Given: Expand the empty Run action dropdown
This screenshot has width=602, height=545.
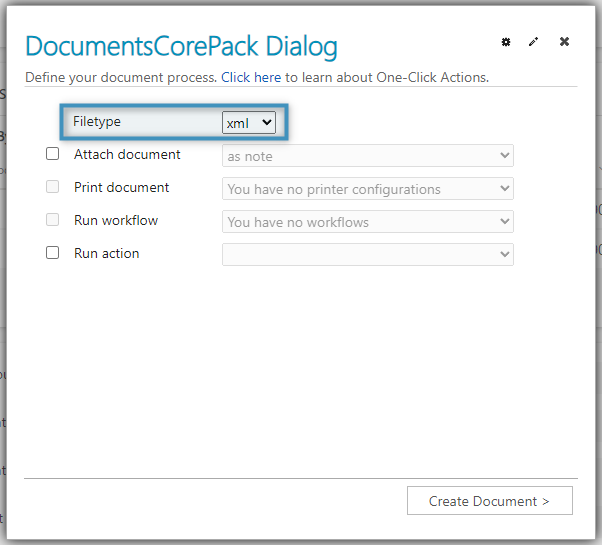Looking at the screenshot, I should click(367, 254).
